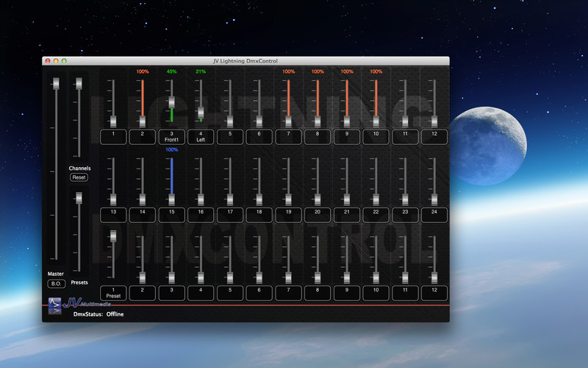The height and width of the screenshot is (368, 588).
Task: Click the blue 100% readout above channel 15
Action: 172,149
